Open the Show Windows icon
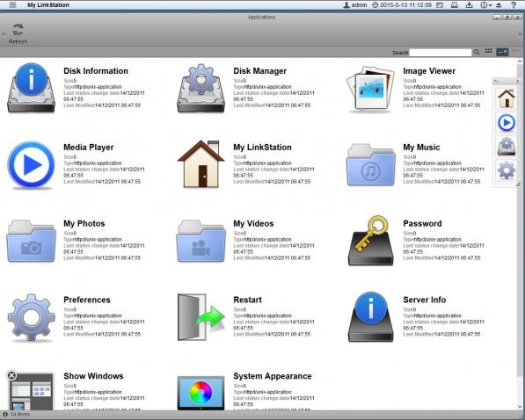Viewport: 525px width, 420px height. tap(31, 391)
